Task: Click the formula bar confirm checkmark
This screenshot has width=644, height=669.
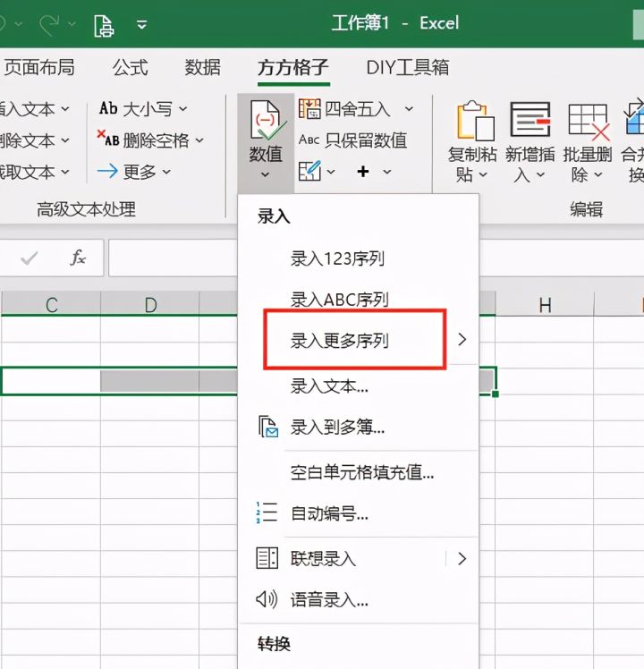Action: pos(29,258)
